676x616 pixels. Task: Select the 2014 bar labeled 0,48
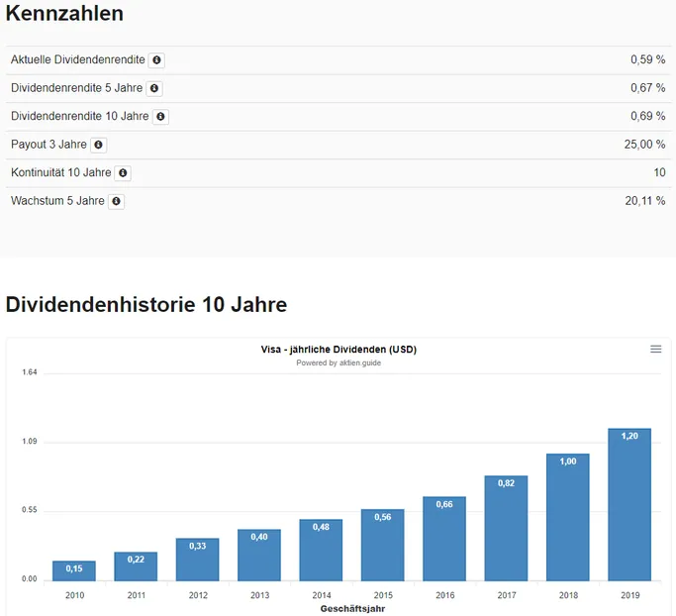tap(322, 550)
